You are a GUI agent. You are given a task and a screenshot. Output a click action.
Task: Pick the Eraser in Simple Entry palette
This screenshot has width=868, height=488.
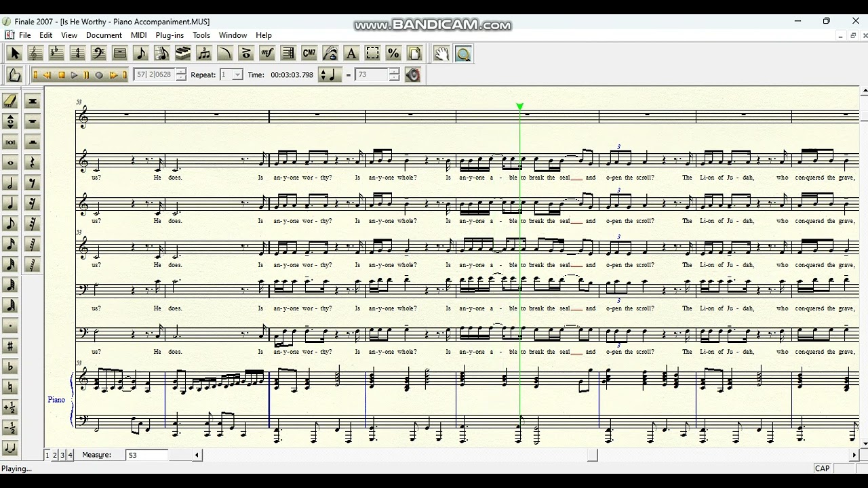[x=10, y=101]
